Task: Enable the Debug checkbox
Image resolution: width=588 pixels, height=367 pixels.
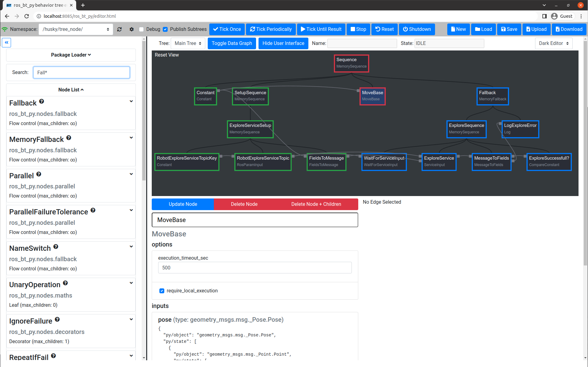Action: tap(141, 29)
